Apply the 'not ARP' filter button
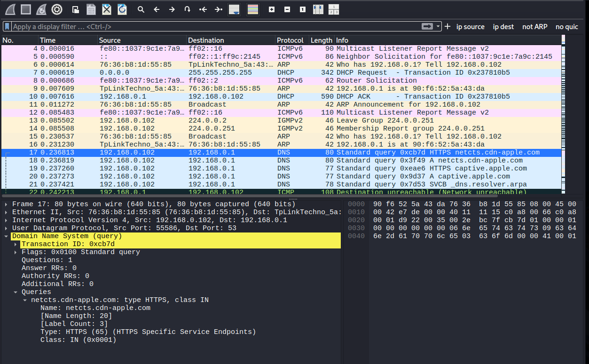Image resolution: width=589 pixels, height=364 pixels. pyautogui.click(x=534, y=27)
